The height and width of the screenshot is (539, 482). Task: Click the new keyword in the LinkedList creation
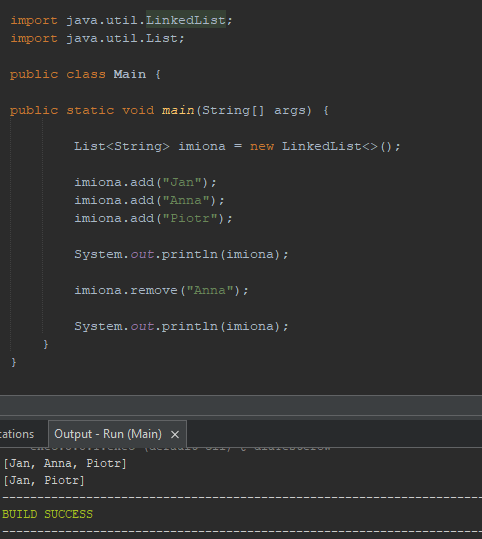point(262,146)
